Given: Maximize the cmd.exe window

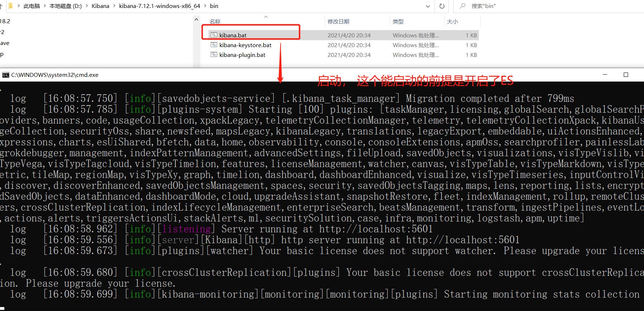Looking at the screenshot, I should (626, 75).
